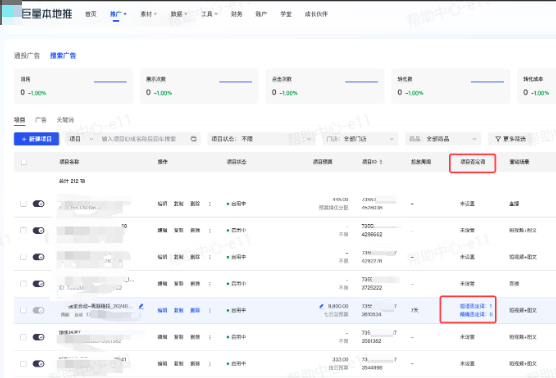Open more-actions dots for project ID ending 3561382
The image size is (556, 378).
coord(210,337)
